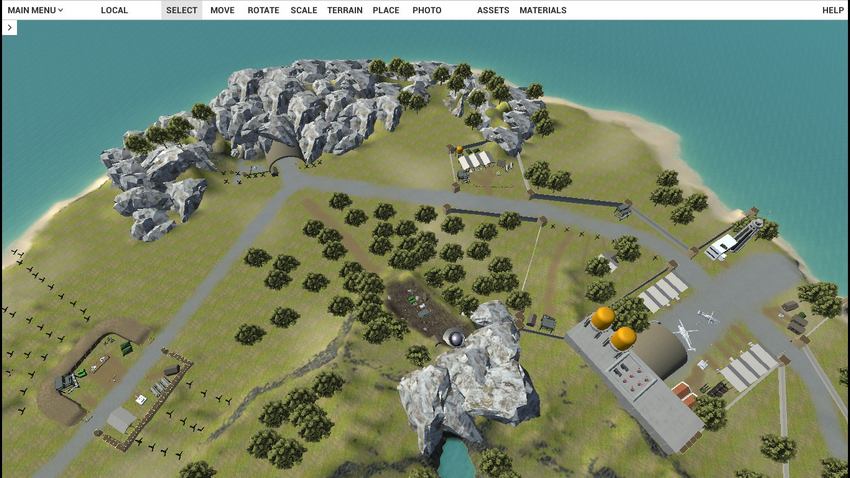This screenshot has height=478, width=850.
Task: Open the MATERIALS panel
Action: [543, 10]
